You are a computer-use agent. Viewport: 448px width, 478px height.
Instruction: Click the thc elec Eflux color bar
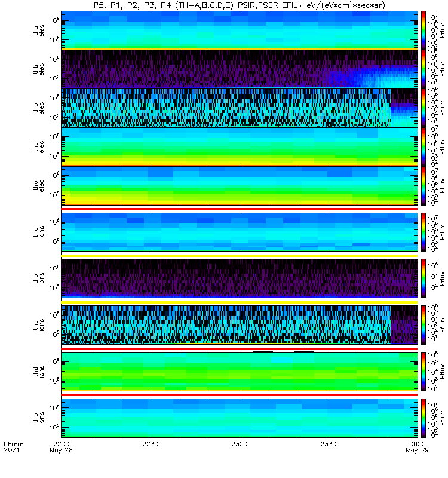point(424,108)
